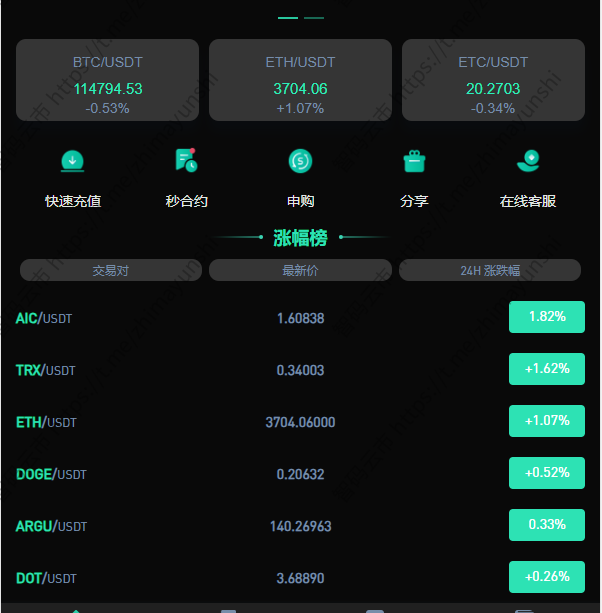Click the gainers list title (涨幅榜)

coord(300,238)
